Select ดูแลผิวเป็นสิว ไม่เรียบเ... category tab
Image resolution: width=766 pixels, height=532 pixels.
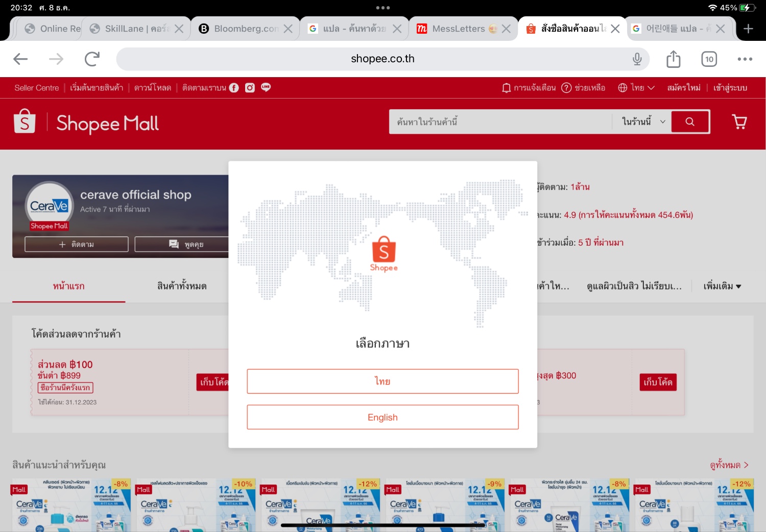click(634, 286)
